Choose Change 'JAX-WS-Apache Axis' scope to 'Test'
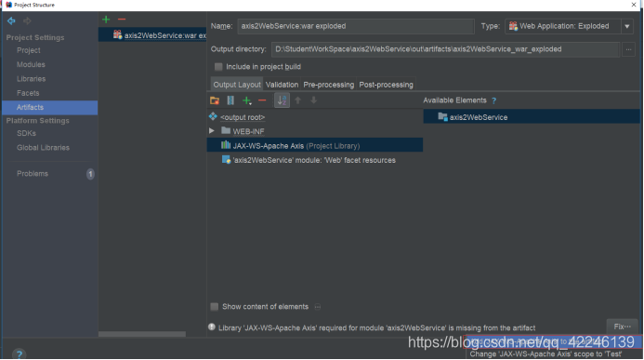This screenshot has width=644, height=360. point(545,354)
